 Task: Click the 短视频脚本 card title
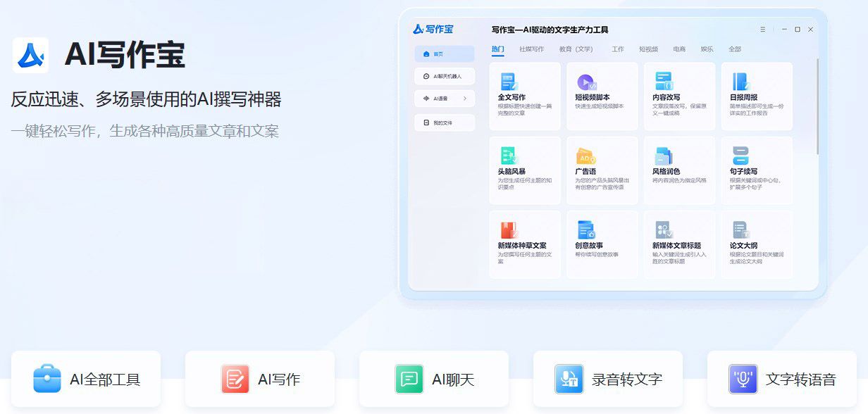(593, 97)
